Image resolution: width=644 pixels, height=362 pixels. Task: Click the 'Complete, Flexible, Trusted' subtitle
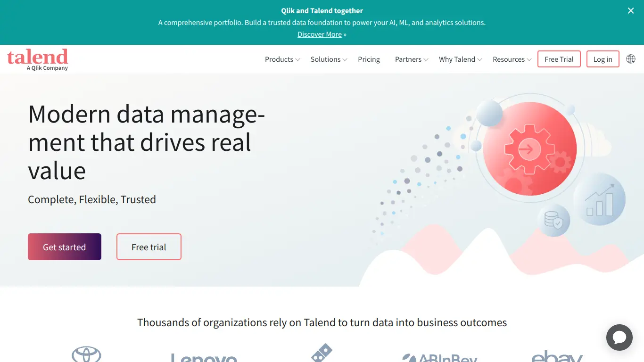tap(92, 199)
